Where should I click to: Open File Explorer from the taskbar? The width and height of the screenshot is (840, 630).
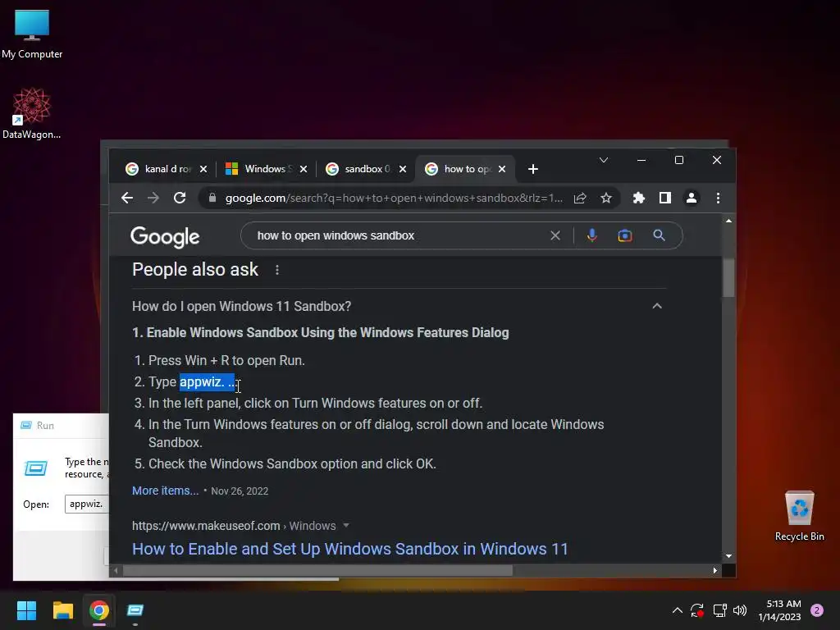62,610
